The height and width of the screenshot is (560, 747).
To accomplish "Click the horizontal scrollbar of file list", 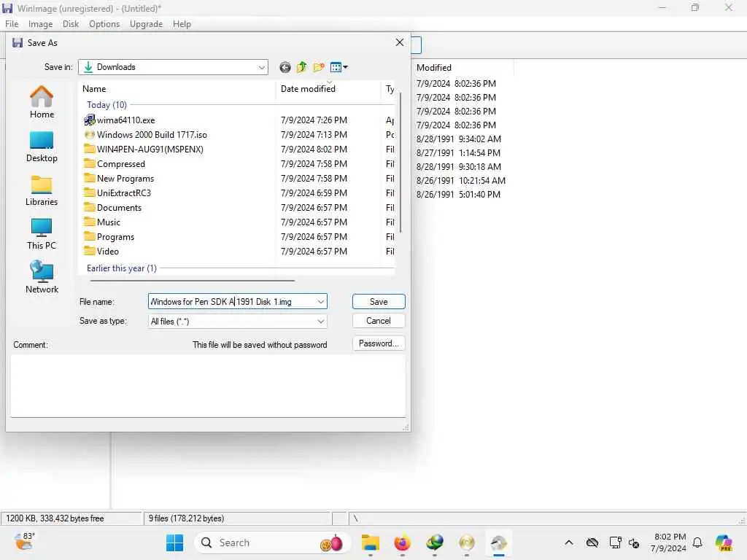I will [193, 281].
